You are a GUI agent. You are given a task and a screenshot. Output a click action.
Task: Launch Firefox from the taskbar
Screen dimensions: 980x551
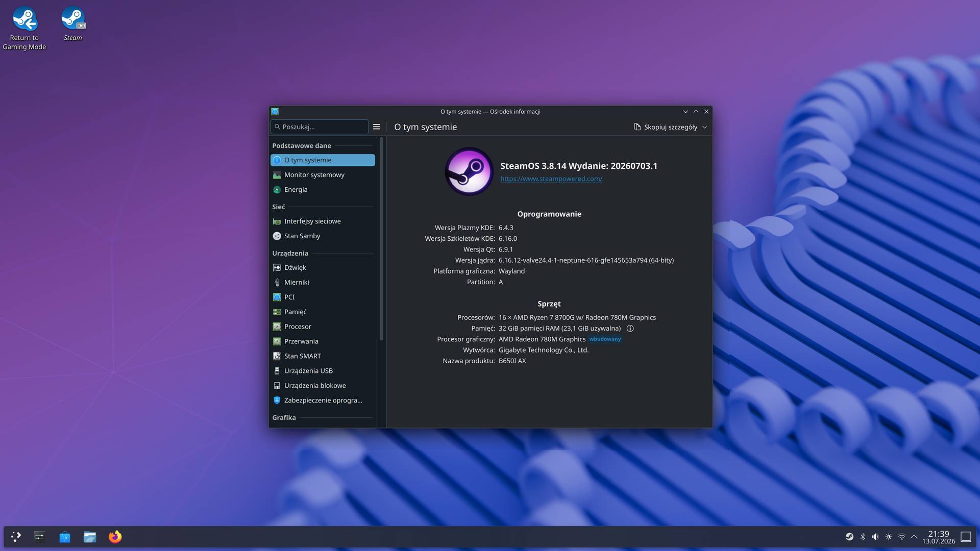pyautogui.click(x=115, y=537)
